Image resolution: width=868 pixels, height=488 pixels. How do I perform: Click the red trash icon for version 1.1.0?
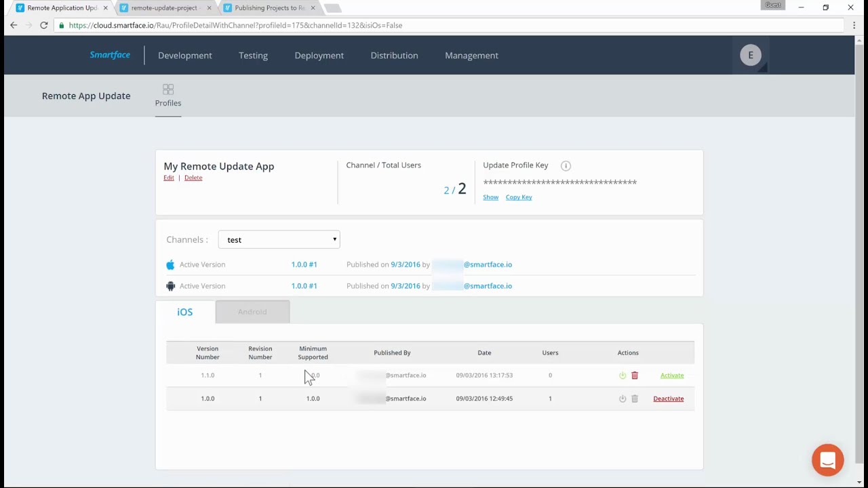(635, 375)
